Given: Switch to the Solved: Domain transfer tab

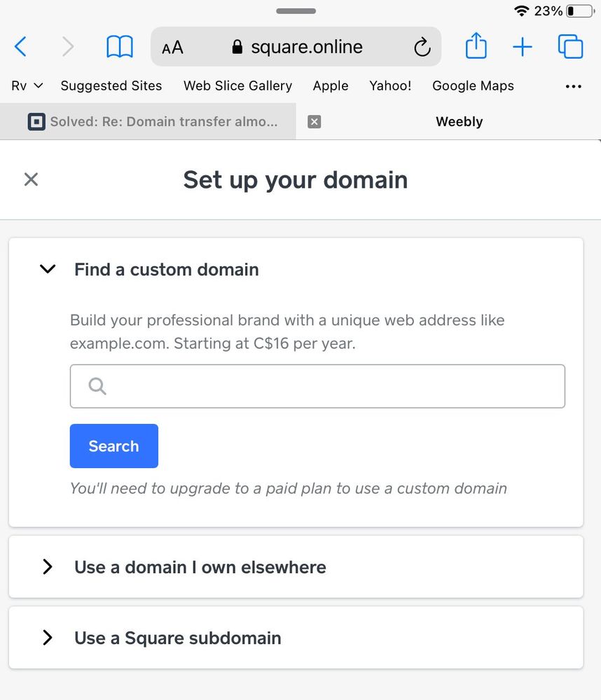Looking at the screenshot, I should coord(154,122).
